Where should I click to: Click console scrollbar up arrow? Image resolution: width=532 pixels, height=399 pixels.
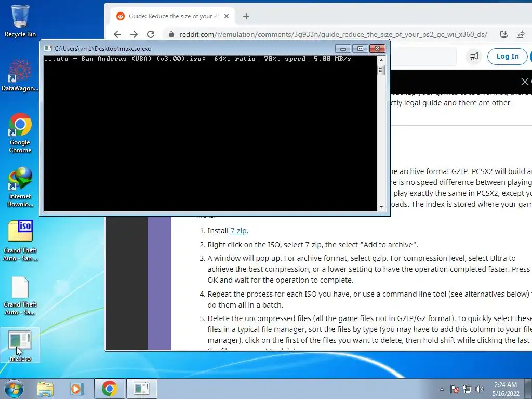click(x=381, y=60)
